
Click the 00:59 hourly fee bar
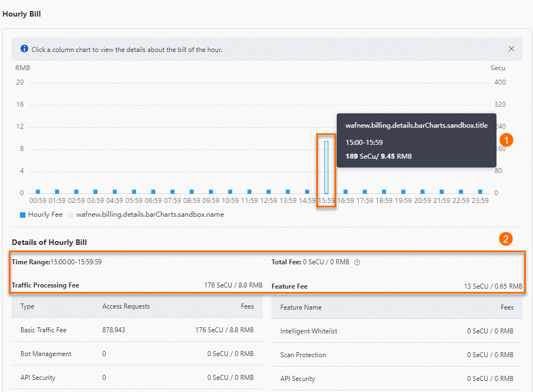pyautogui.click(x=38, y=191)
